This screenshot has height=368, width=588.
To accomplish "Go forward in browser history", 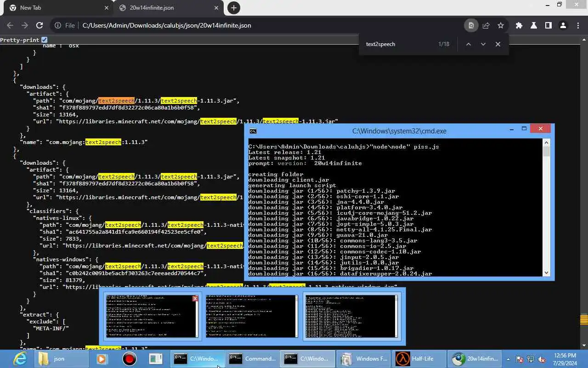I will 25,25.
